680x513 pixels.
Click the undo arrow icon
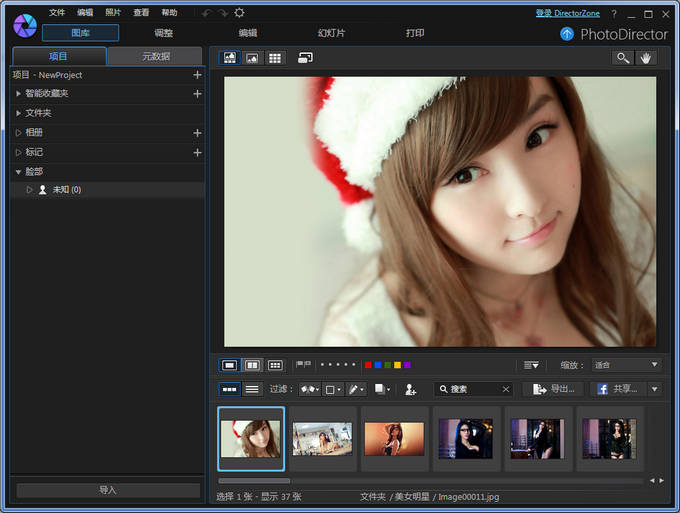[207, 13]
